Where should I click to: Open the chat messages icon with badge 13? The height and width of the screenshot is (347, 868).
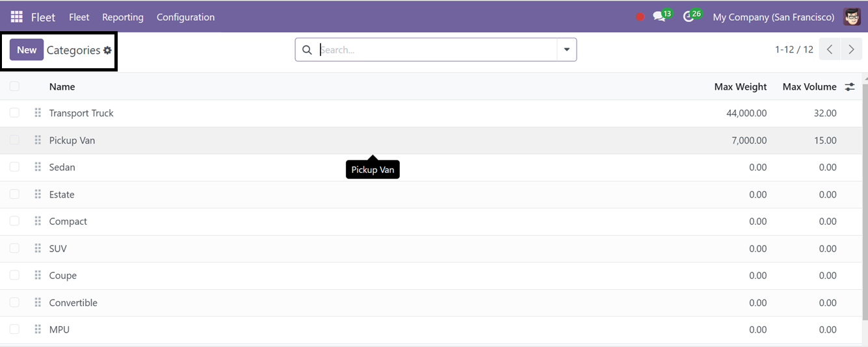659,17
